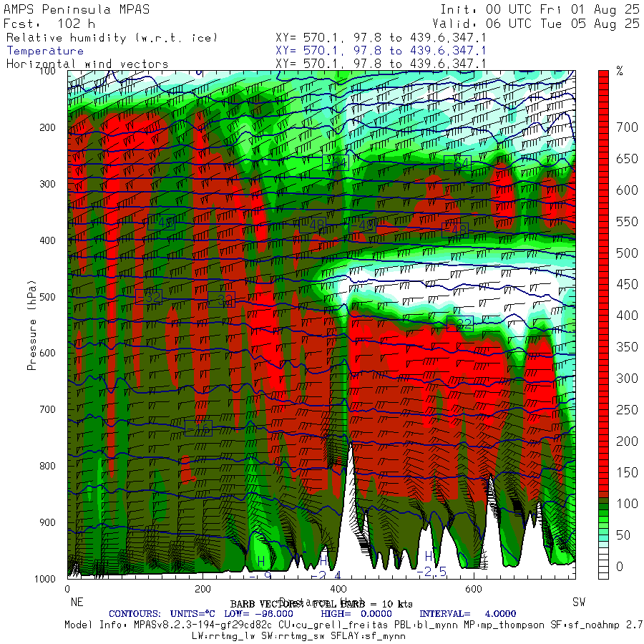
Task: Click the 'CONTOURS: UNITS=°C' text
Action: (162, 614)
